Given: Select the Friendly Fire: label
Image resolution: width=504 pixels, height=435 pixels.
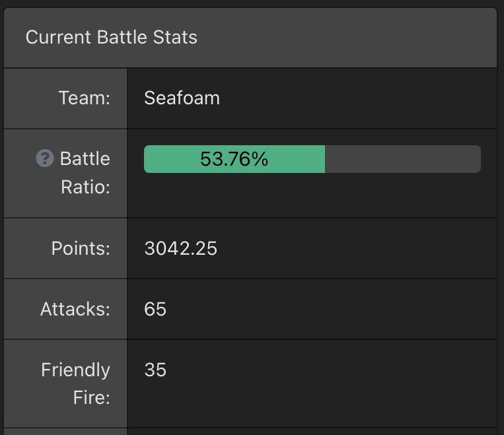Looking at the screenshot, I should coord(75,384).
